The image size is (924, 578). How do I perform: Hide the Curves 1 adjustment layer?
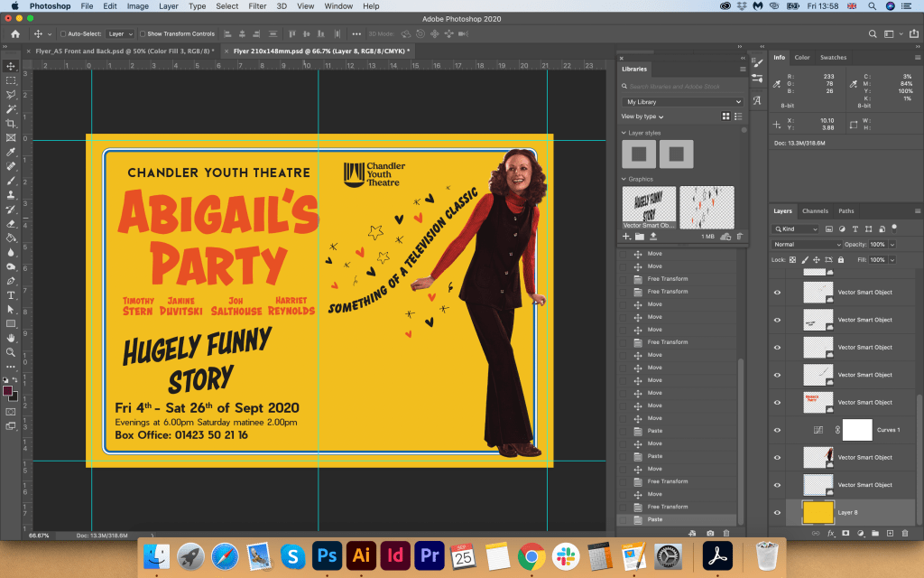coord(777,430)
